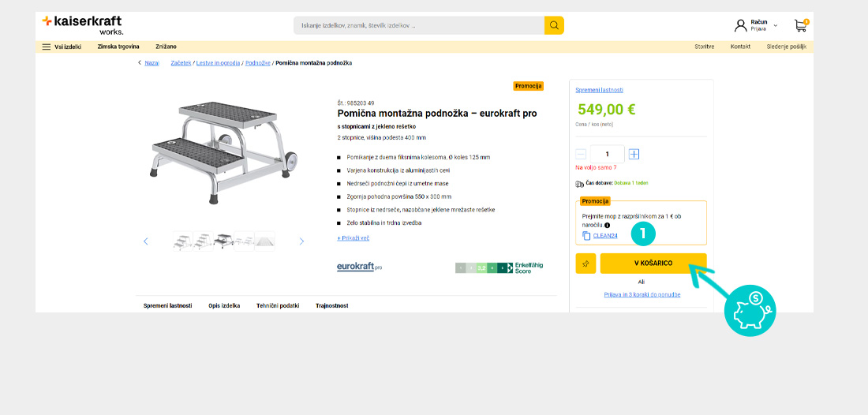
Task: Click the promotion info icon
Action: tap(608, 225)
